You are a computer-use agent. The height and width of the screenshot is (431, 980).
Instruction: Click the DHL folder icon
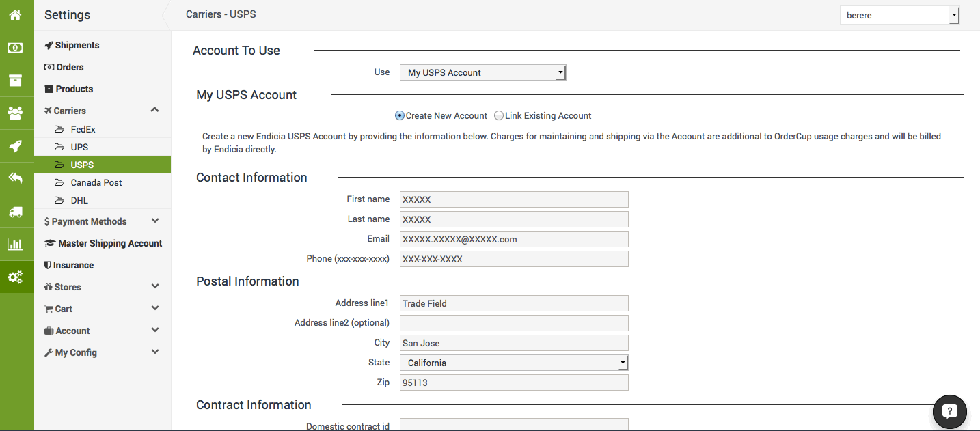coord(59,200)
